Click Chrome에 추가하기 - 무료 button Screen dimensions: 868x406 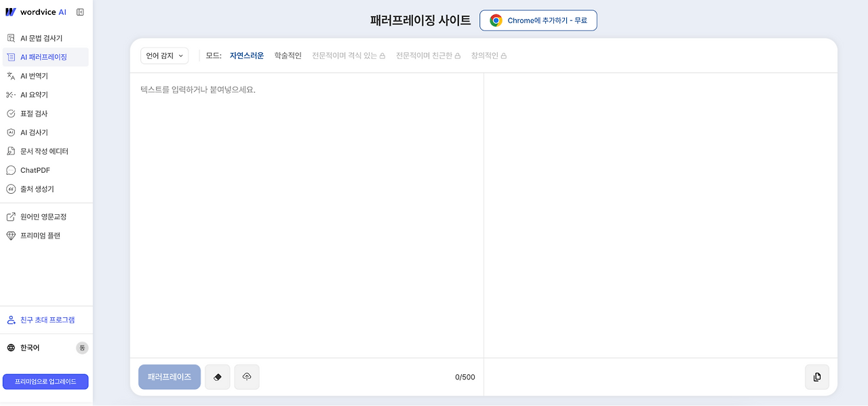[538, 20]
